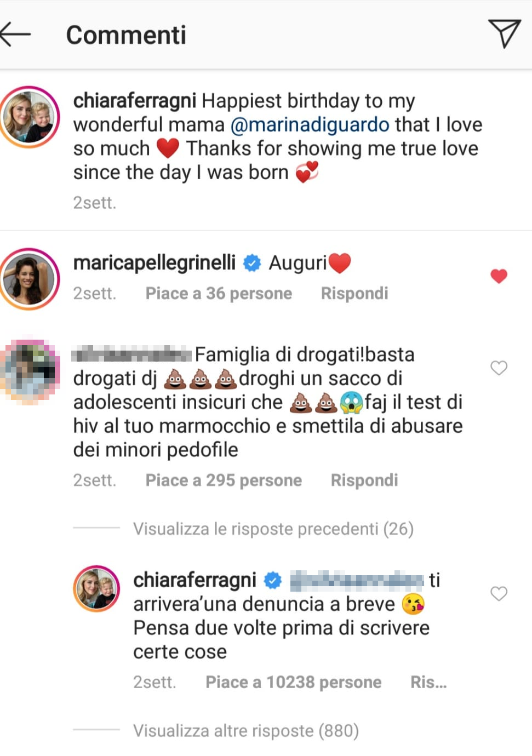532x756 pixels.
Task: View 10238 likes on chiaraferragni's reply
Action: [x=294, y=682]
